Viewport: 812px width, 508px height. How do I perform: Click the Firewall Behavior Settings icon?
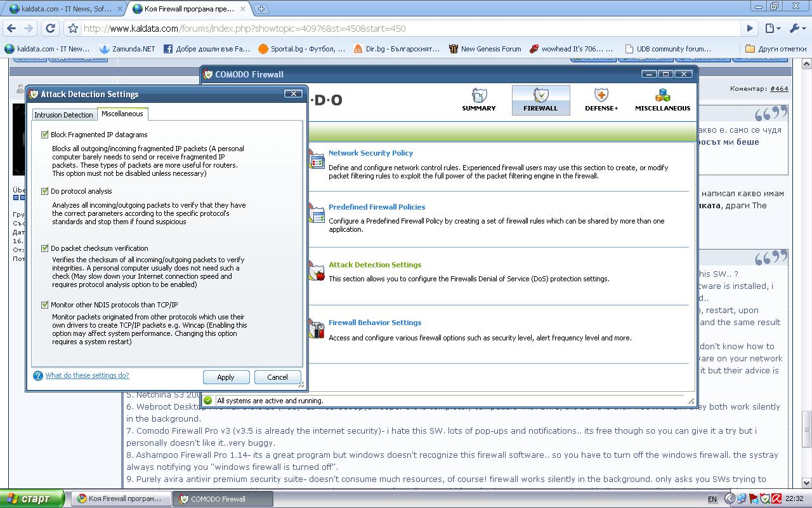[317, 328]
